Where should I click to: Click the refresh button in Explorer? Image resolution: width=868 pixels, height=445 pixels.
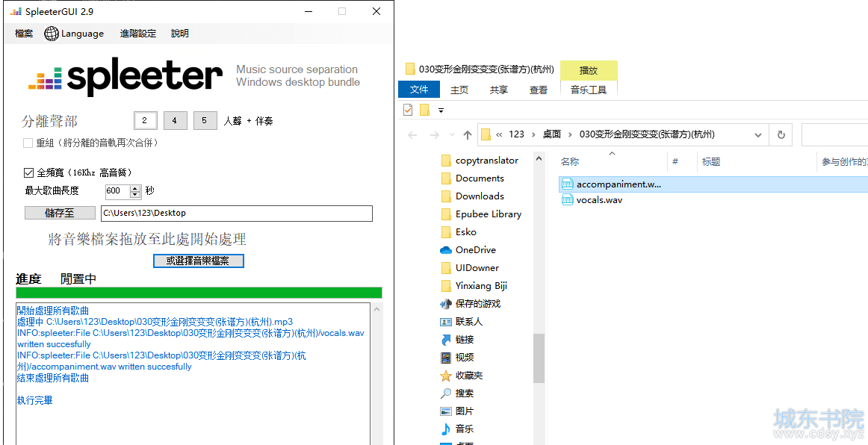click(781, 134)
